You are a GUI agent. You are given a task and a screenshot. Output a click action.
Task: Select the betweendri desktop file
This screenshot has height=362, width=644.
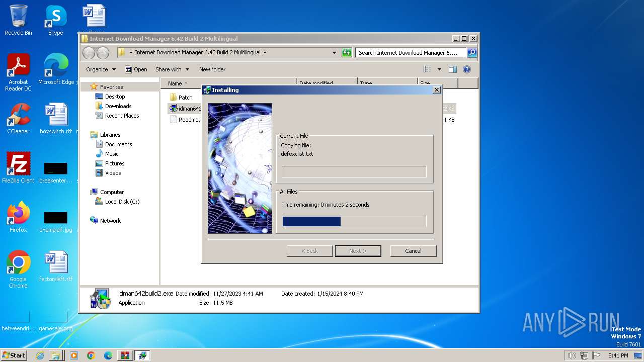click(18, 322)
